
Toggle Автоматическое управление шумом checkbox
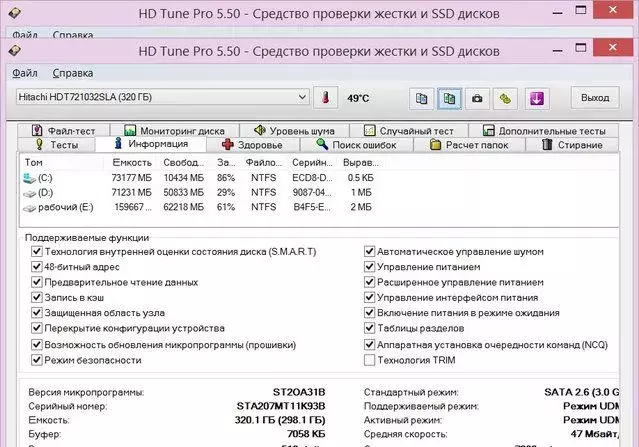coord(369,251)
